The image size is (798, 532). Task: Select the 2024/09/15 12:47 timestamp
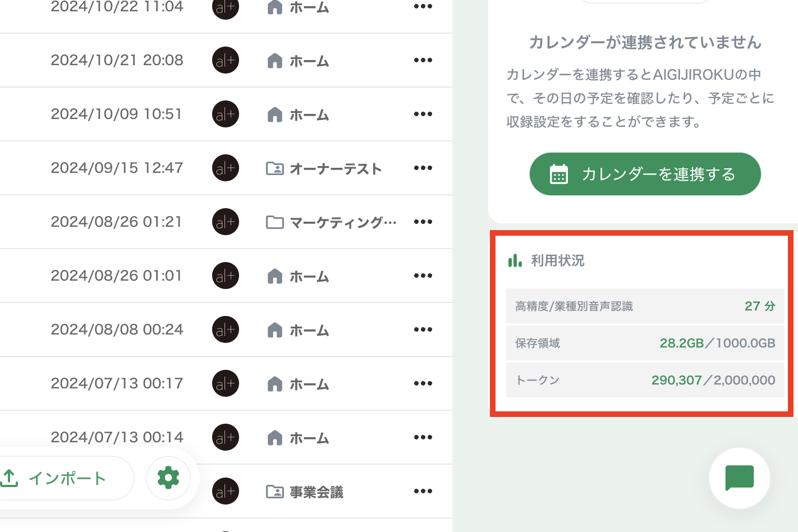coord(117,168)
